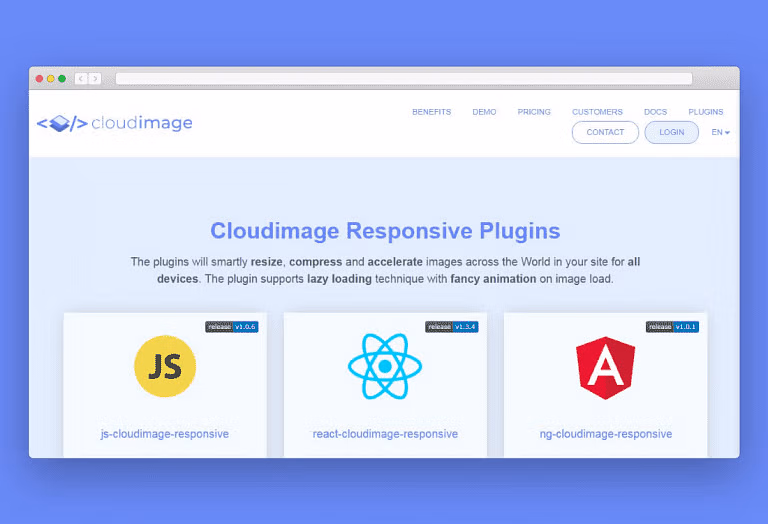The height and width of the screenshot is (524, 768).
Task: Go to the Demo page
Action: 484,112
